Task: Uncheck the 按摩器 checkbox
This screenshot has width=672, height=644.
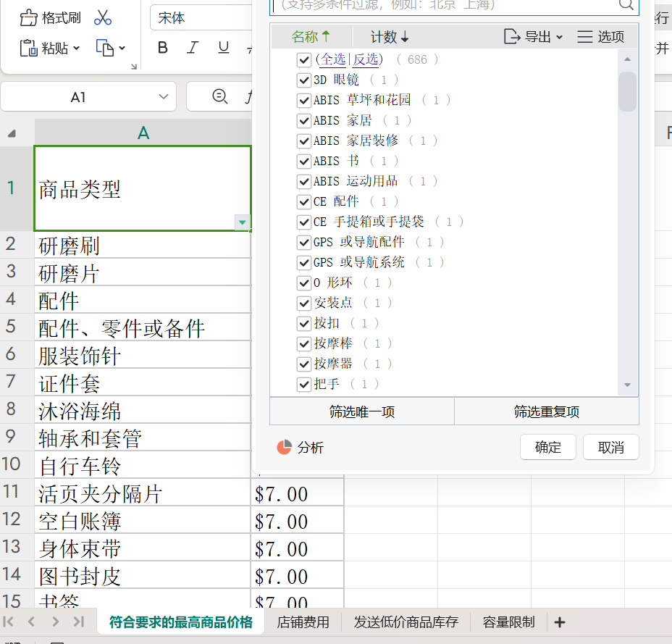Action: 304,364
